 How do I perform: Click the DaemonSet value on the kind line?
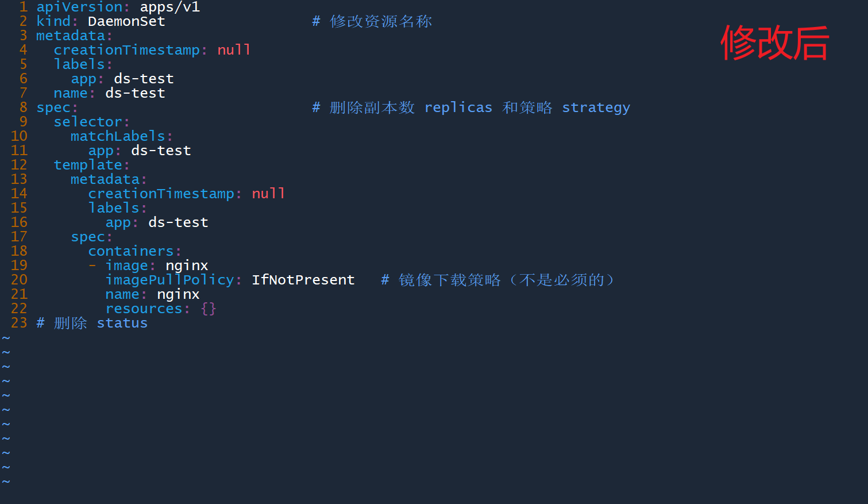[x=126, y=21]
